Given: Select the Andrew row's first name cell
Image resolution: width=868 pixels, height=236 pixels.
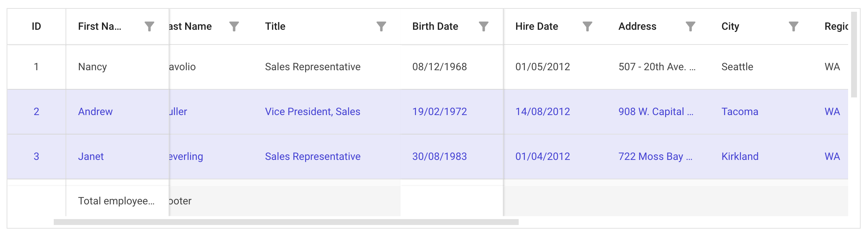Looking at the screenshot, I should 95,112.
